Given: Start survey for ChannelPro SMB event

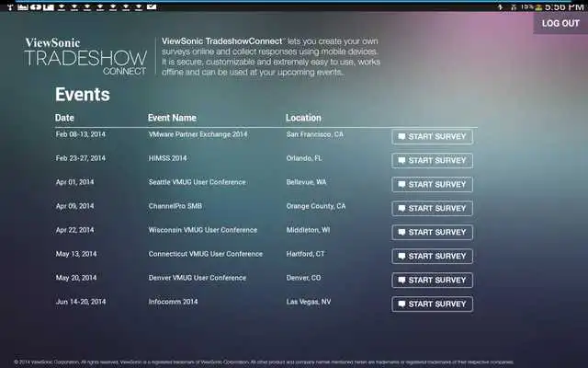Looking at the screenshot, I should 432,209.
